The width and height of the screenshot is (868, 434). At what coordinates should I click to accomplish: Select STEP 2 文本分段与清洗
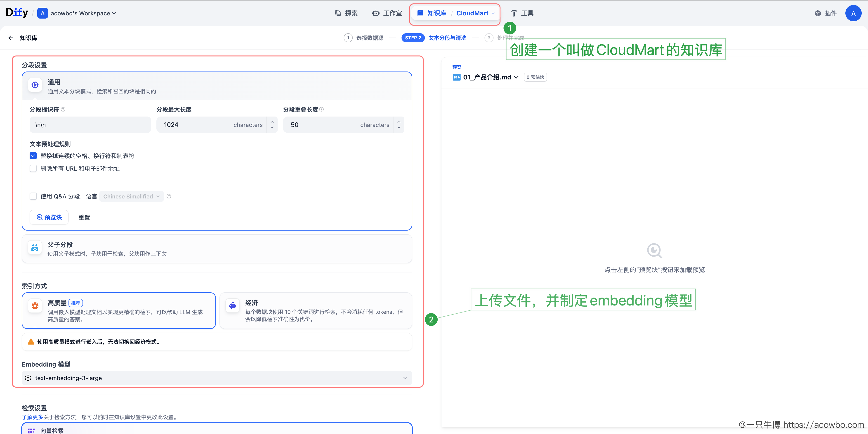pos(434,38)
